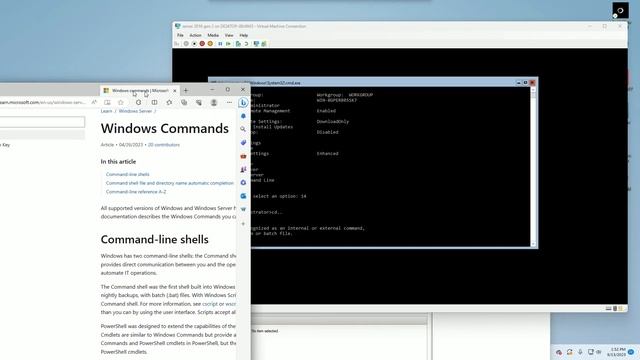The height and width of the screenshot is (360, 640).
Task: Click the scroll-down arrow of cmd.exe window
Action: pos(533,244)
